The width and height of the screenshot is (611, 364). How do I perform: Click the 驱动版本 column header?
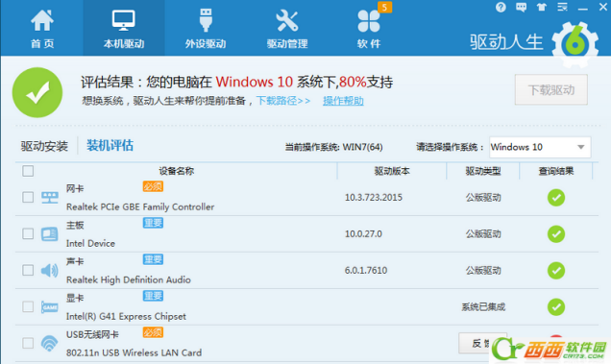point(392,171)
